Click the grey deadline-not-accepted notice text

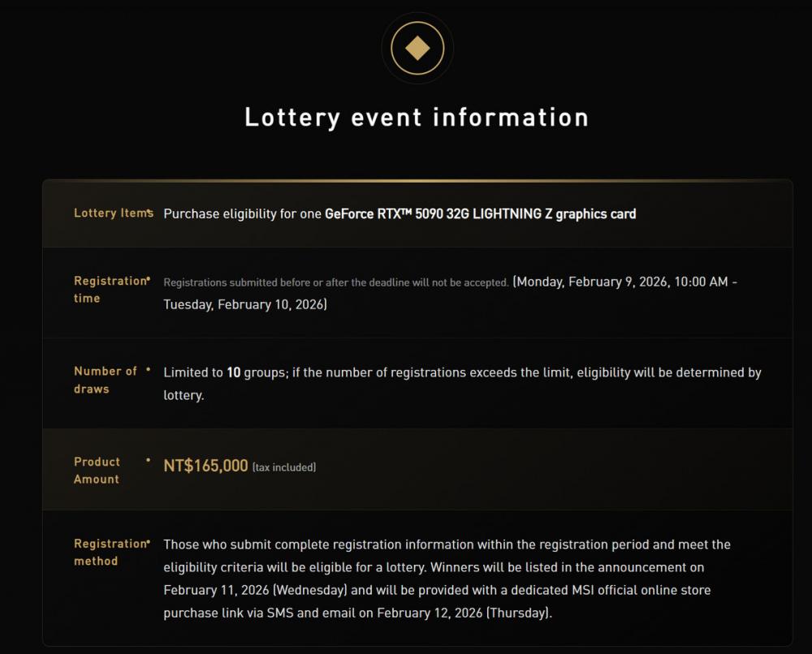336,282
